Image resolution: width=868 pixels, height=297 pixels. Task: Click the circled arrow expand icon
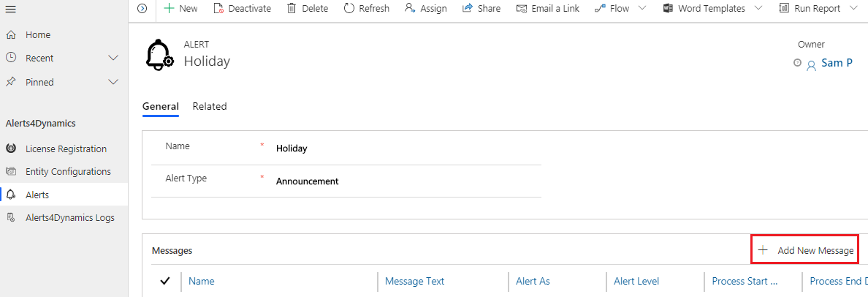[x=142, y=8]
